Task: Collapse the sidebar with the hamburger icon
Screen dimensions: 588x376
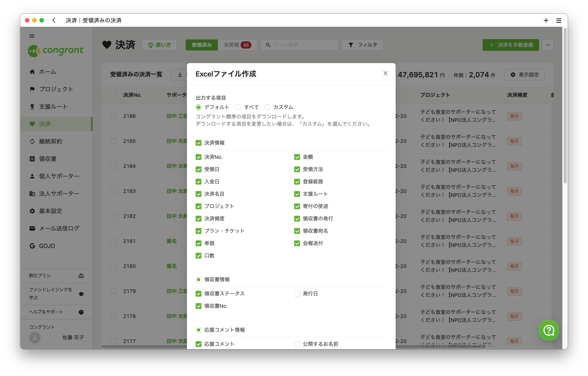Action: 32,36
